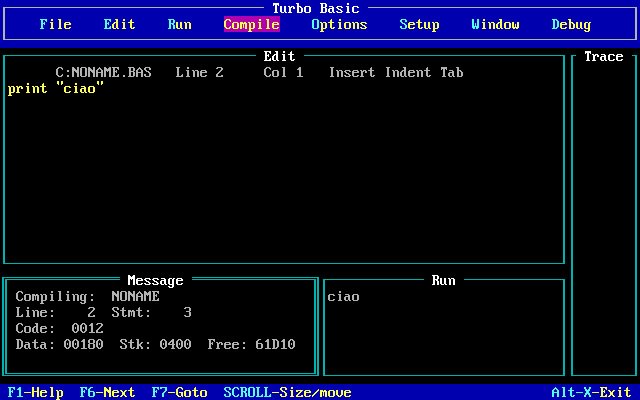Select the Trace window title

[604, 56]
